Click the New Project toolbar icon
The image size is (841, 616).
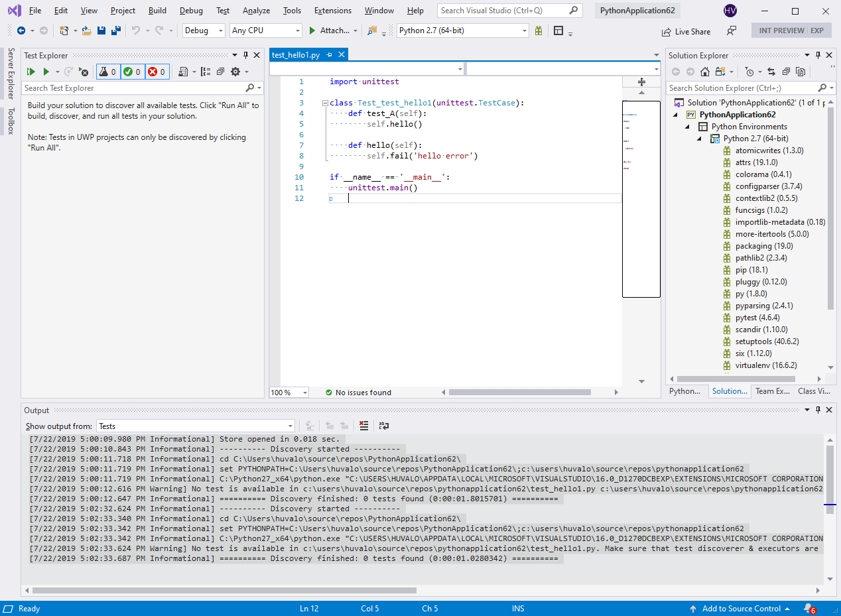point(64,31)
